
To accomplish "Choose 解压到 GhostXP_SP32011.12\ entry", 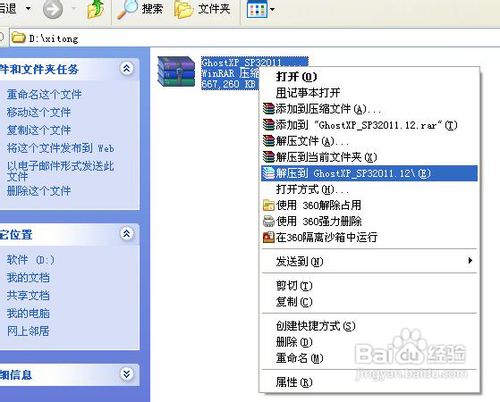I will click(369, 173).
